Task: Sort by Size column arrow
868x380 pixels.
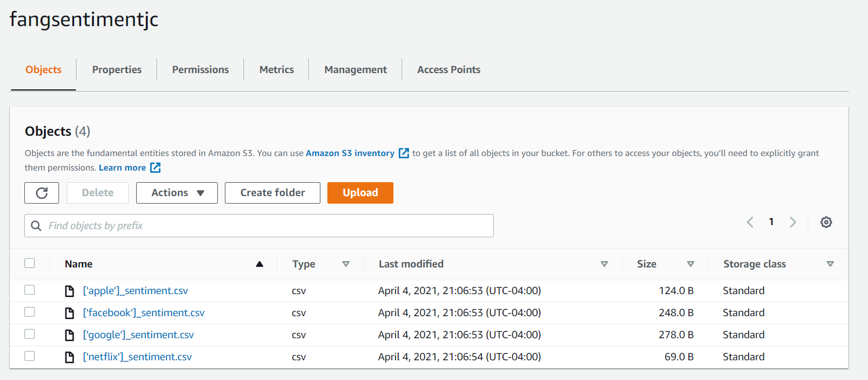Action: tap(691, 264)
